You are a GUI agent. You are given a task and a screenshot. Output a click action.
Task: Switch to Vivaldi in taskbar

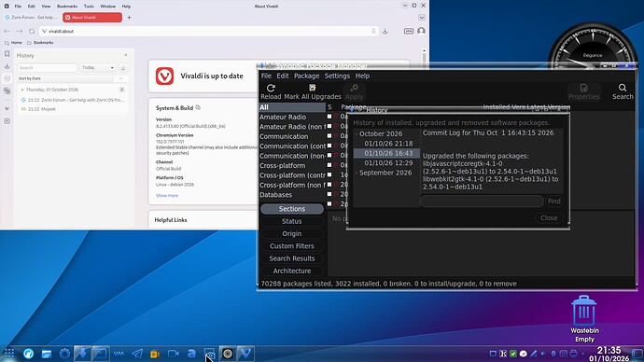(245, 354)
